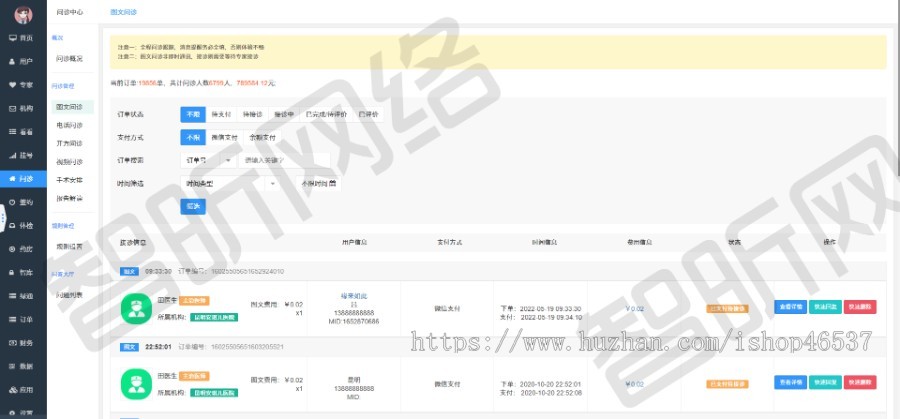This screenshot has width=900, height=419.
Task: Select 图文问诊 in the secondary menu
Action: pyautogui.click(x=72, y=107)
